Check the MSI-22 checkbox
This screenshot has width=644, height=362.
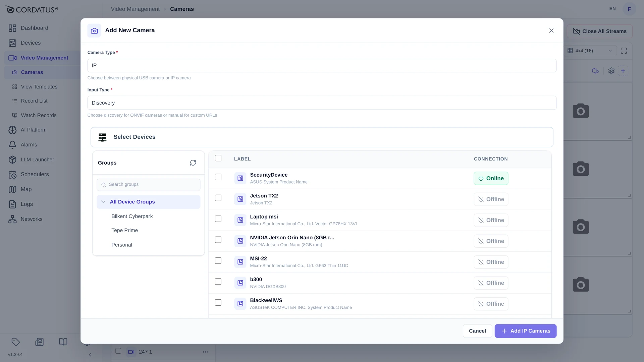[x=218, y=261]
